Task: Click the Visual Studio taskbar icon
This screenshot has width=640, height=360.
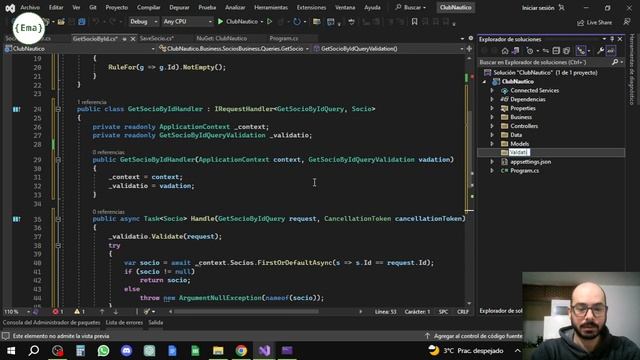Action: (264, 351)
